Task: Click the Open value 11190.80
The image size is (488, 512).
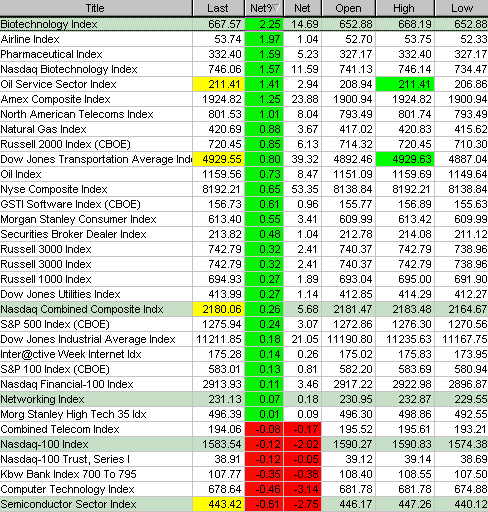Action: [x=349, y=339]
